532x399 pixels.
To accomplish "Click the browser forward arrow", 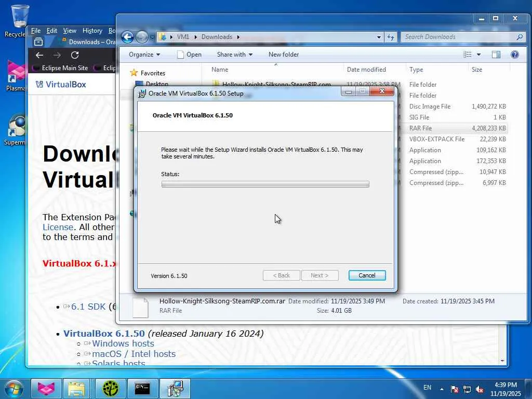I will (57, 55).
